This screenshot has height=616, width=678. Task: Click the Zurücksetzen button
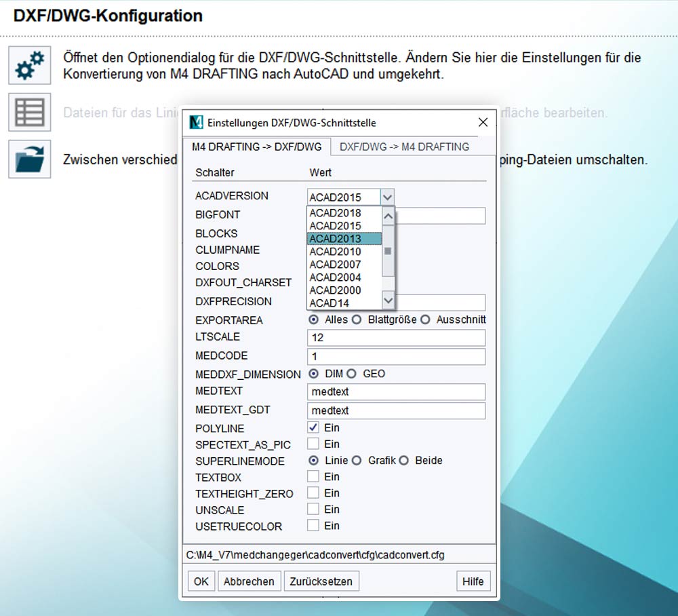pos(321,581)
